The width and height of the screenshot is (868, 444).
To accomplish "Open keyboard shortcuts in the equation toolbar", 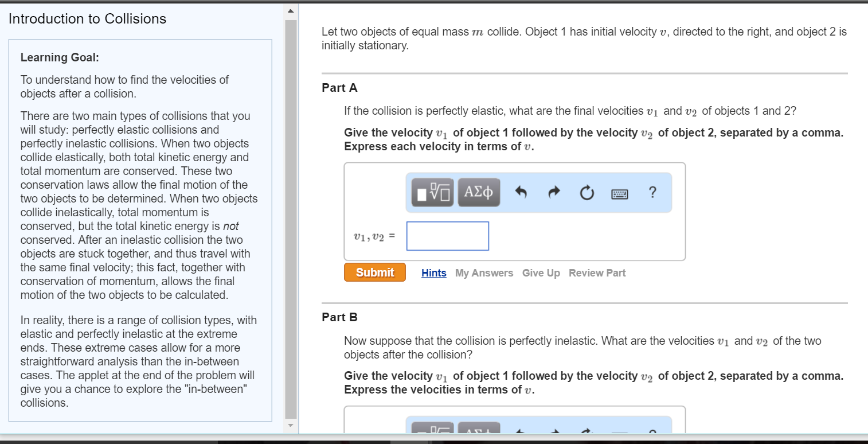I will coord(619,193).
